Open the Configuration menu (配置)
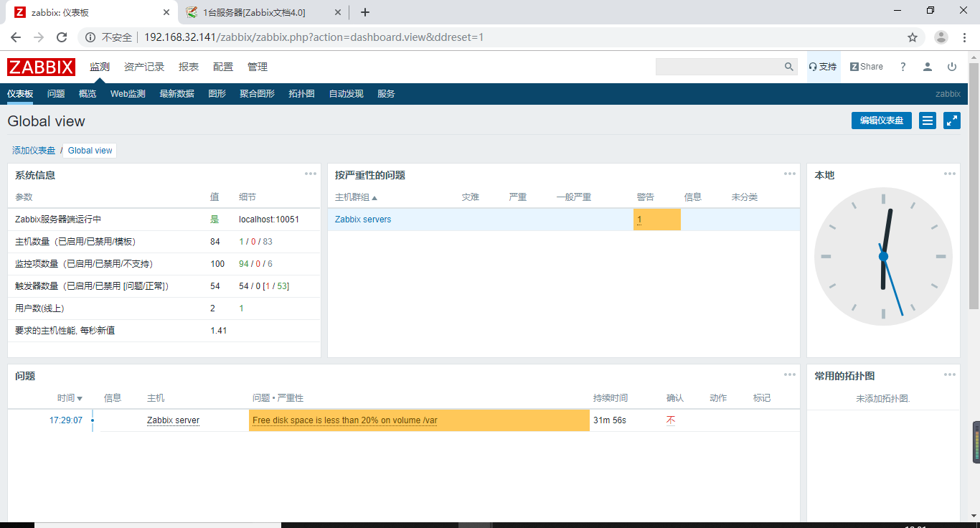This screenshot has width=980, height=528. [x=223, y=67]
